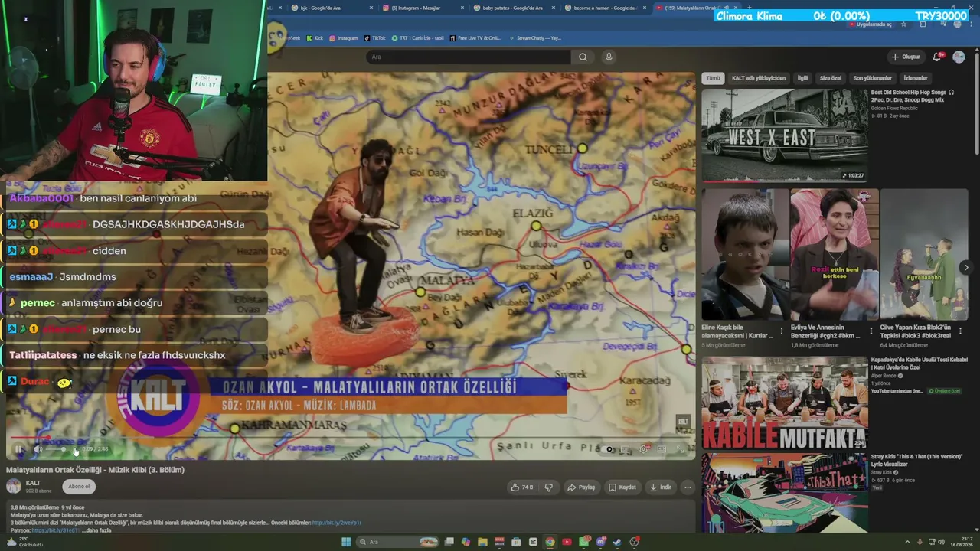The image size is (980, 551).
Task: Open the StreamChatly bookmark
Action: (534, 37)
